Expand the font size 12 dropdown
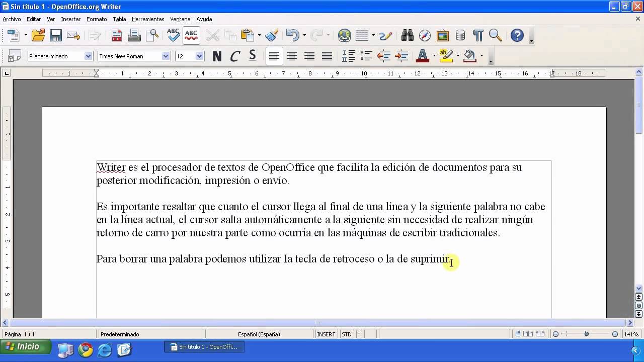 point(200,56)
